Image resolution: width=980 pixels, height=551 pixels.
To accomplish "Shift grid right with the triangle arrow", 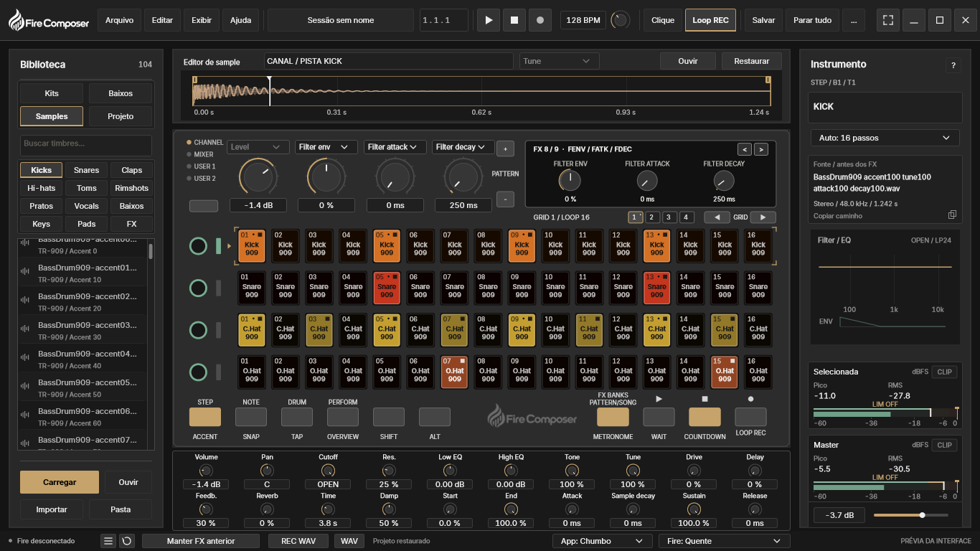I will [x=763, y=217].
